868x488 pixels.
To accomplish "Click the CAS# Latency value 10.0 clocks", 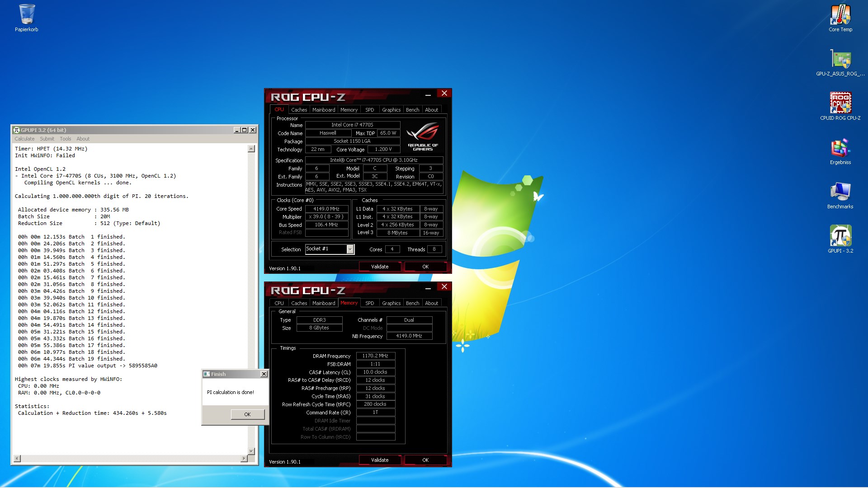I will [x=375, y=372].
